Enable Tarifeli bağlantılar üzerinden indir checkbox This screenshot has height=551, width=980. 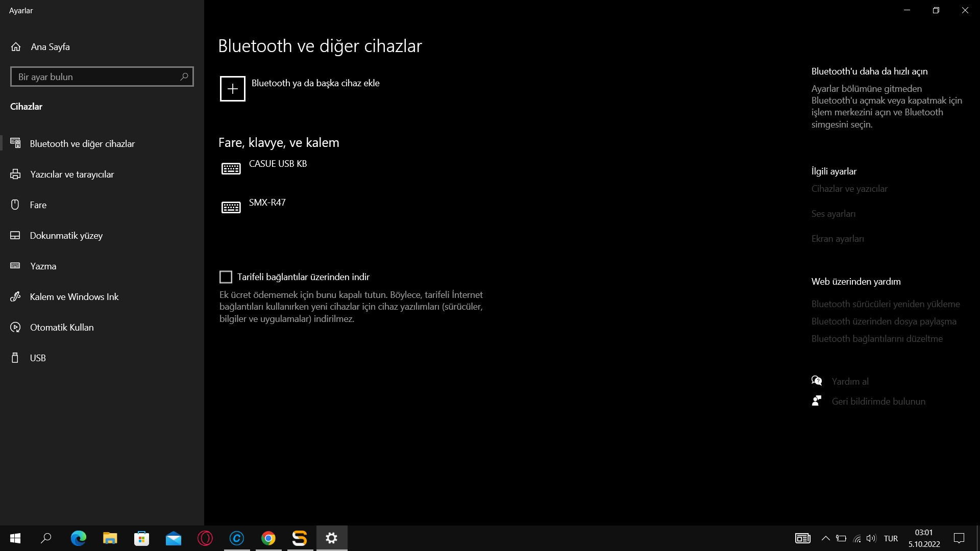(x=226, y=277)
